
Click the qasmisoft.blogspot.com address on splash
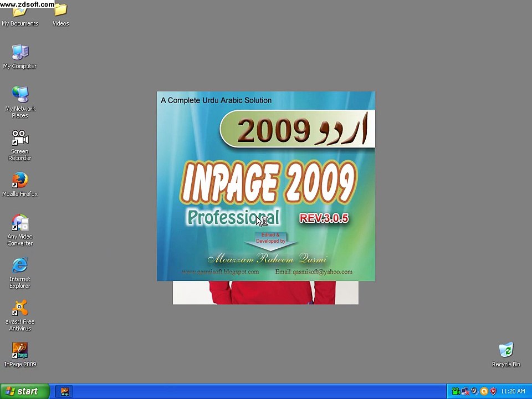220,272
